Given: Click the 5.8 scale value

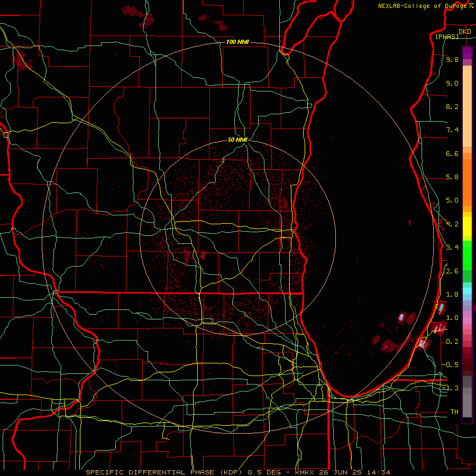Looking at the screenshot, I should pos(452,177).
